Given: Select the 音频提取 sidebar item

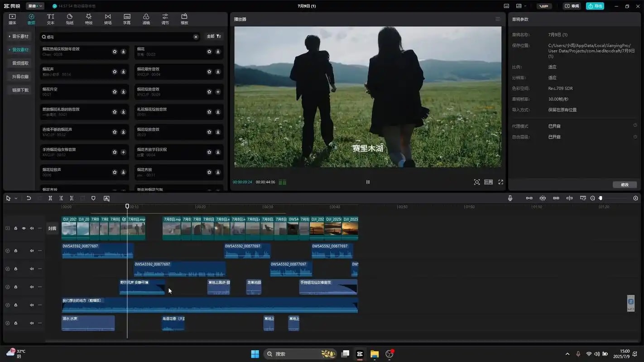Looking at the screenshot, I should point(20,63).
